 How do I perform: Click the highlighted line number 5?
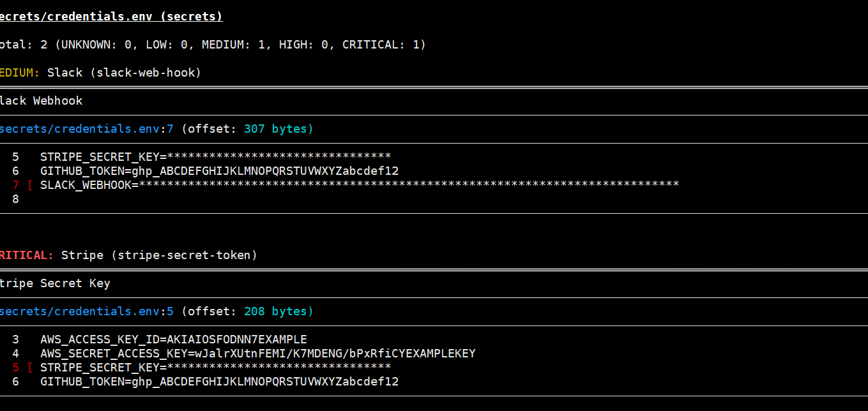[14, 367]
